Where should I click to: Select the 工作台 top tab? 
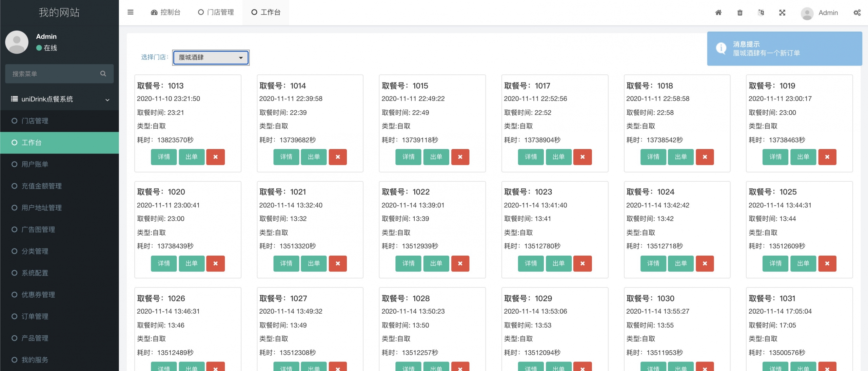tap(266, 13)
